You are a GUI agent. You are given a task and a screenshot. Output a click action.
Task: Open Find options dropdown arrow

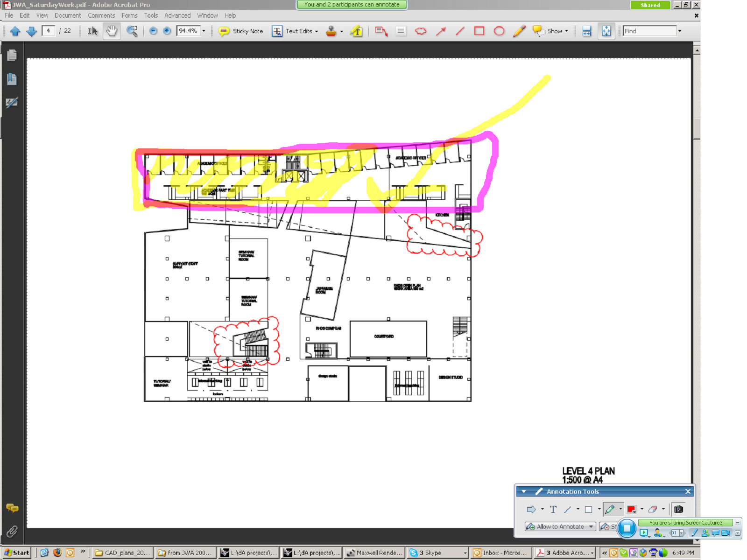[x=680, y=31]
